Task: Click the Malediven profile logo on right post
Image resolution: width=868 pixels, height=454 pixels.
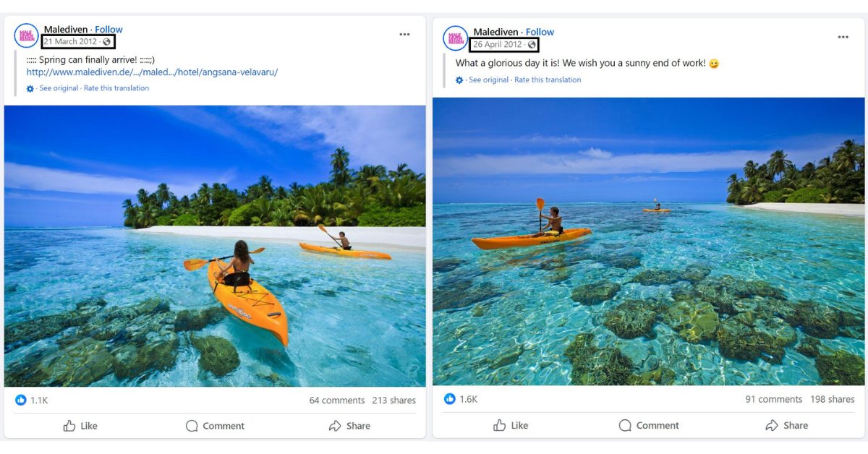Action: (456, 38)
